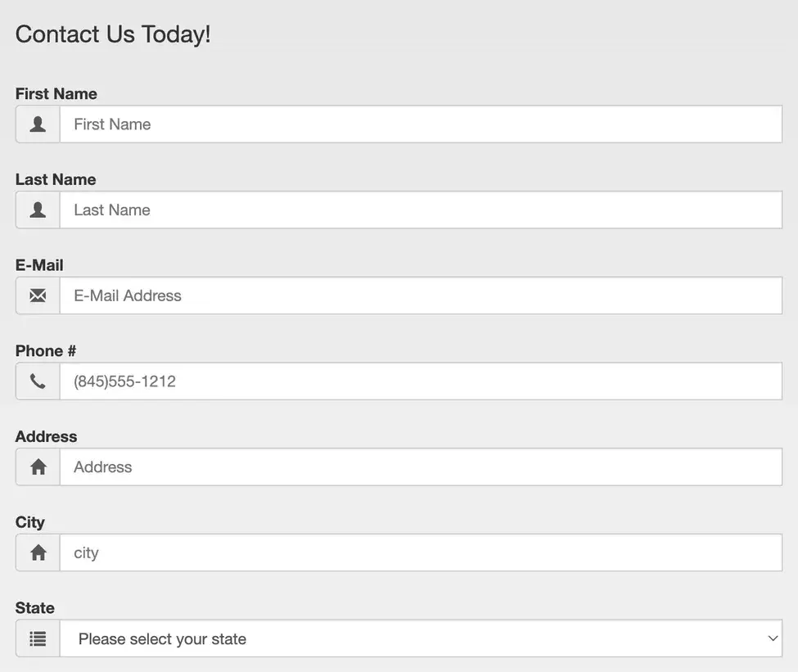Click the person icon beside First Name field
Screen dimensions: 798x672
38,124
